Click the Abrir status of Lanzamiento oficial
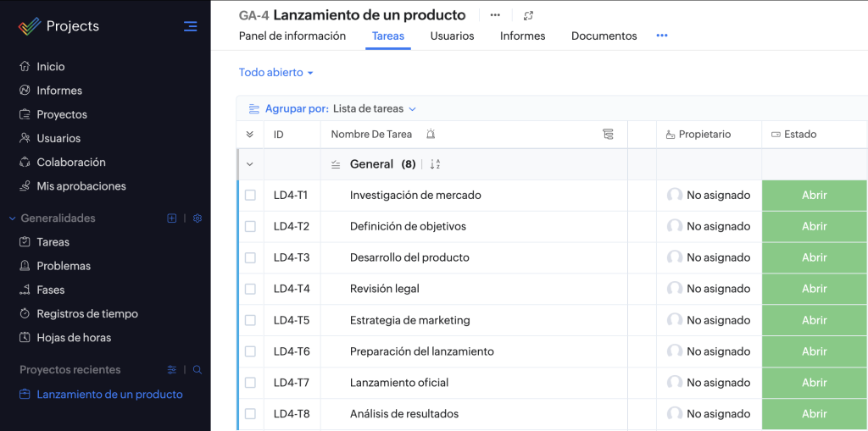Image resolution: width=868 pixels, height=431 pixels. point(815,383)
